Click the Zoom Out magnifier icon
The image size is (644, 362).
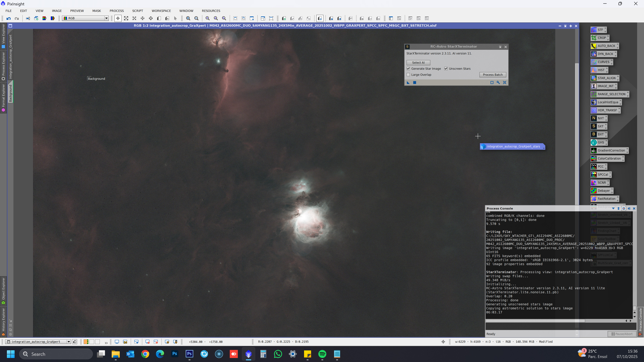[x=197, y=18]
